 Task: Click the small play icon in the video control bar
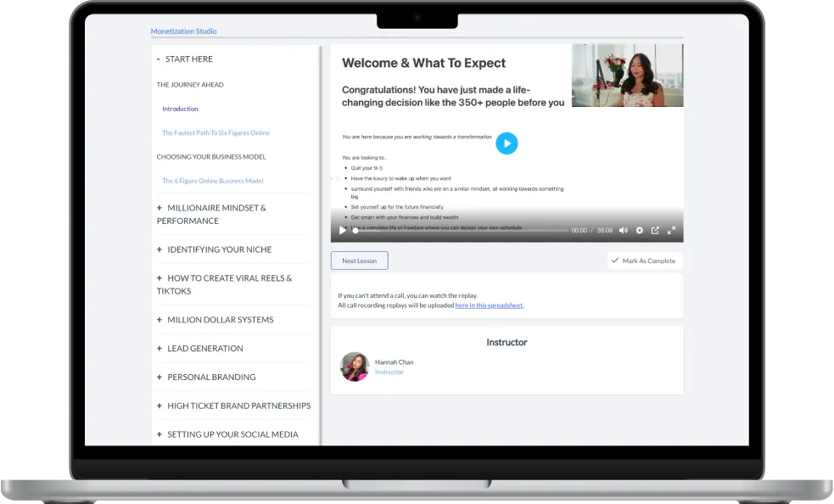click(342, 231)
